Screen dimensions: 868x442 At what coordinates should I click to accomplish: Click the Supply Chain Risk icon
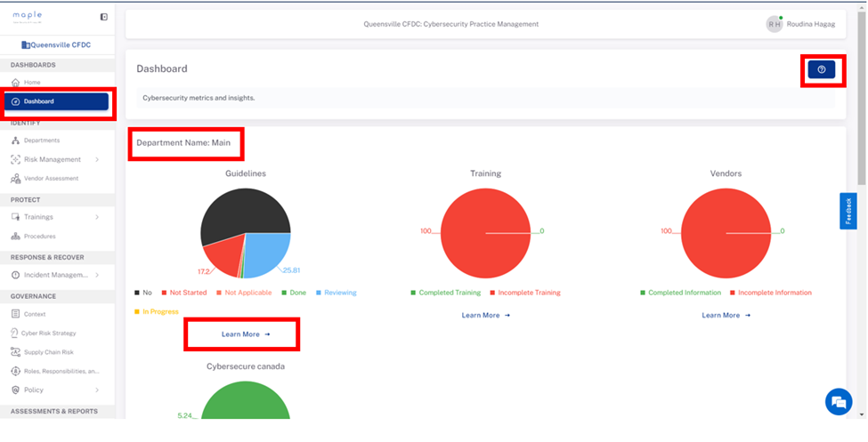coord(15,352)
